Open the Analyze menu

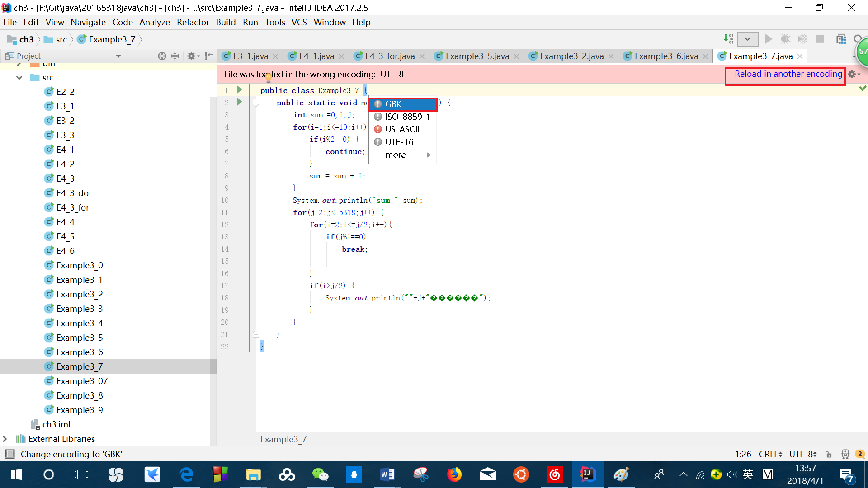[x=154, y=22]
